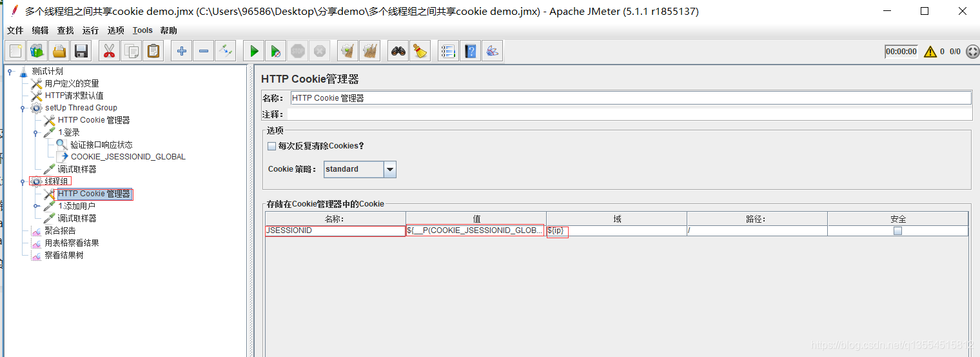The image size is (980, 357).
Task: Open the 文件 menu
Action: (x=15, y=30)
